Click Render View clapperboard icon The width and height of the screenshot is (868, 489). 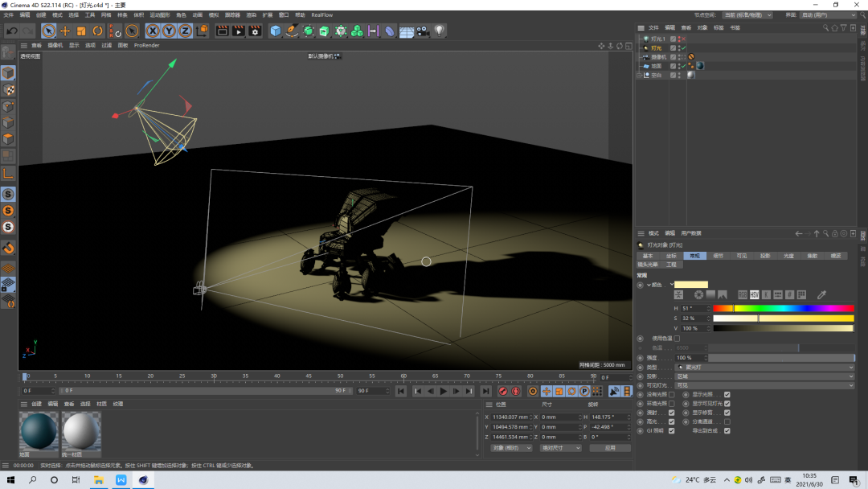(222, 31)
